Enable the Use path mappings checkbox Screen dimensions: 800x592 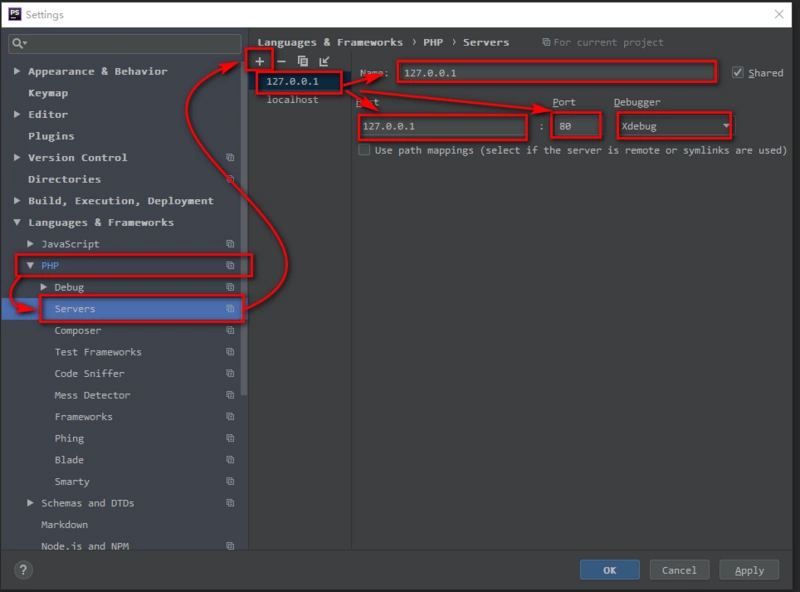coord(364,150)
